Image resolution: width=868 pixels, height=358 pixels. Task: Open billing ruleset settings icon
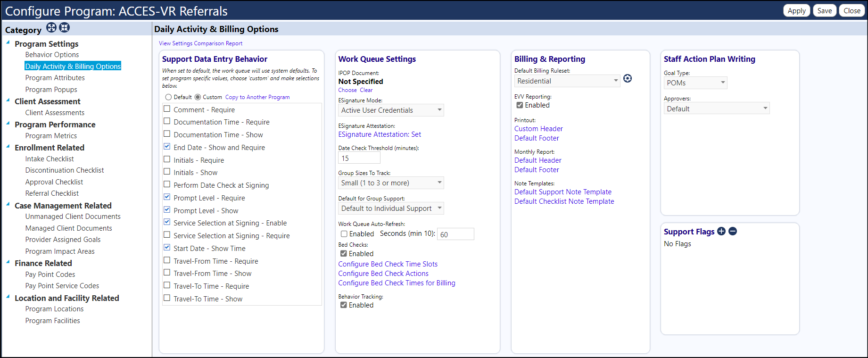[628, 78]
